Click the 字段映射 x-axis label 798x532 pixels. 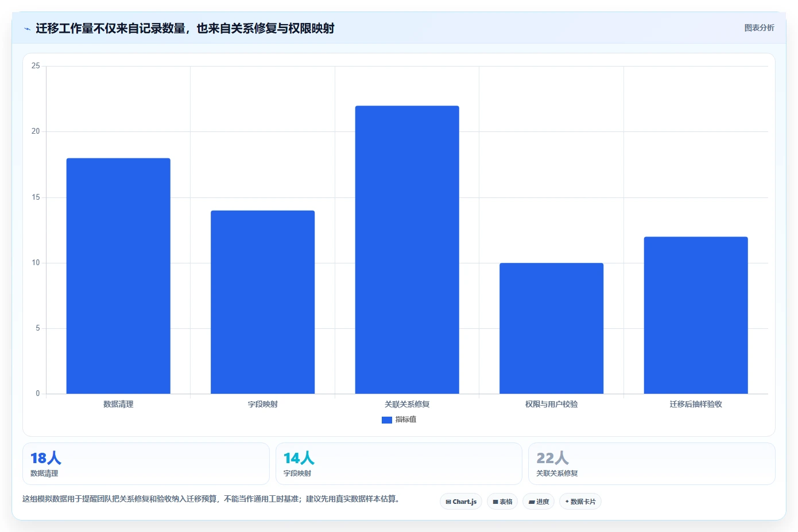(x=263, y=404)
